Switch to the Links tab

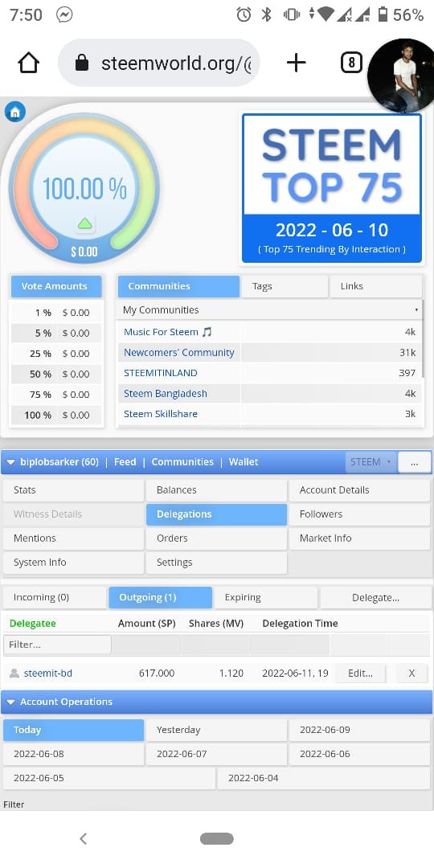(x=375, y=286)
